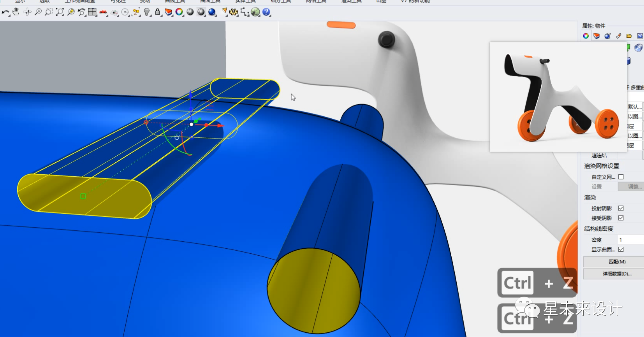Click the 密度 value input field
644x337 pixels.
coord(631,240)
